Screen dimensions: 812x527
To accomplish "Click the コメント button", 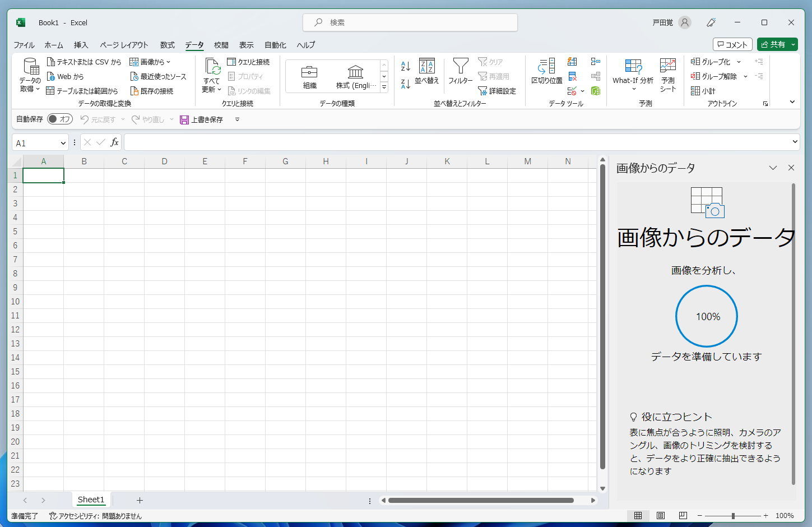I will click(x=732, y=44).
